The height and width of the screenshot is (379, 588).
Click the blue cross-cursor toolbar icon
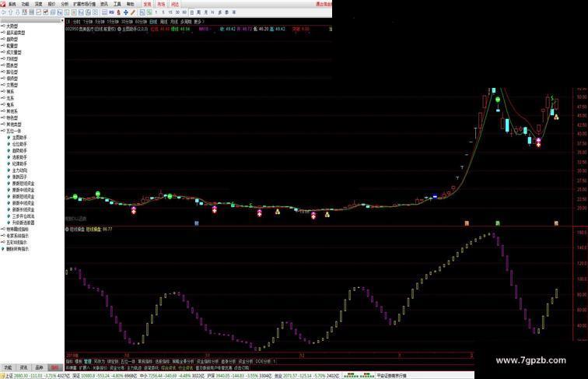(126, 12)
